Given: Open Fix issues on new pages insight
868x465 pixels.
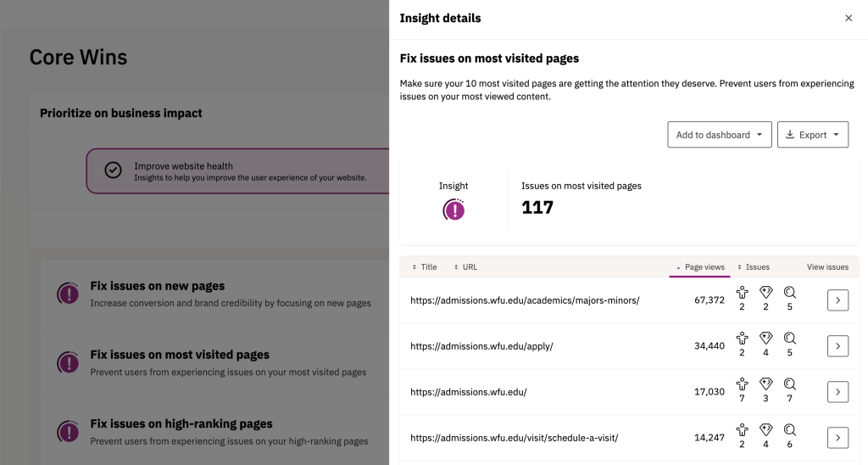Looking at the screenshot, I should (157, 287).
